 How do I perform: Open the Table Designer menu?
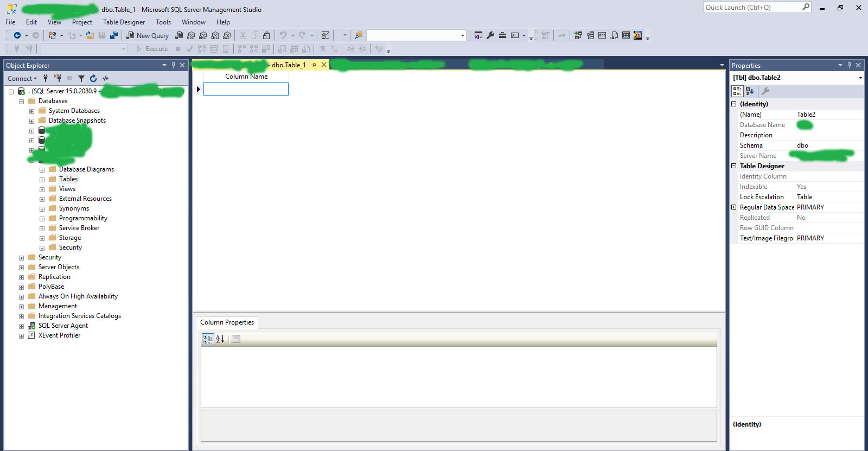(x=124, y=22)
